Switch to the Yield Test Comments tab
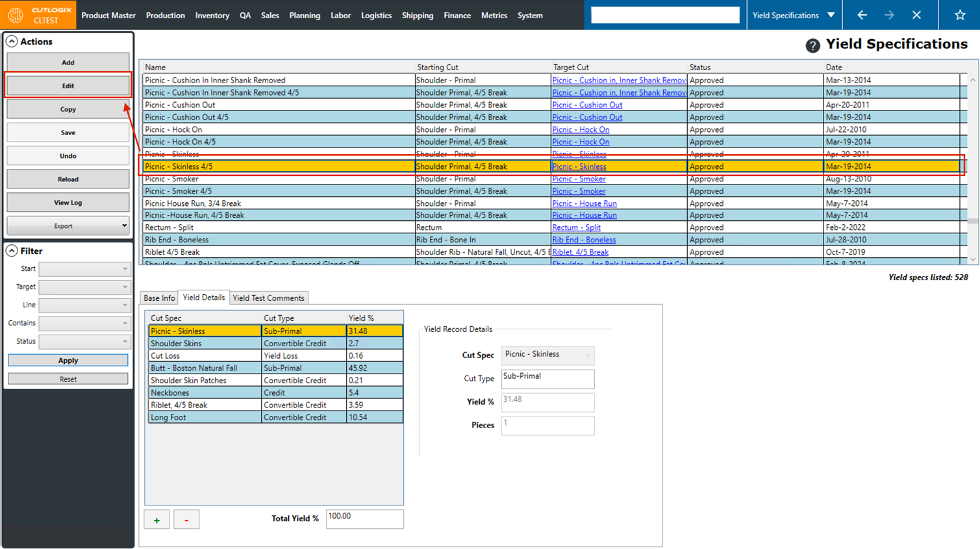 point(268,298)
